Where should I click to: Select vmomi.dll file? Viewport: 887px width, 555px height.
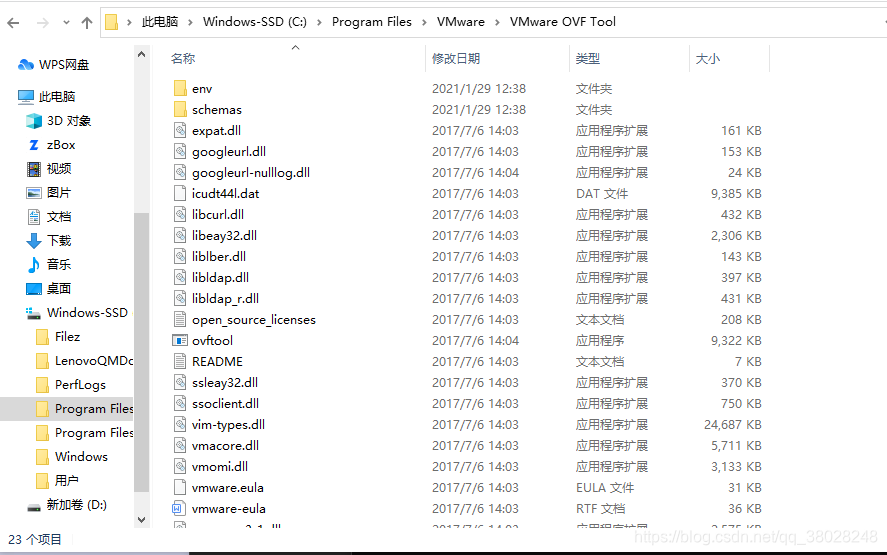pos(219,466)
